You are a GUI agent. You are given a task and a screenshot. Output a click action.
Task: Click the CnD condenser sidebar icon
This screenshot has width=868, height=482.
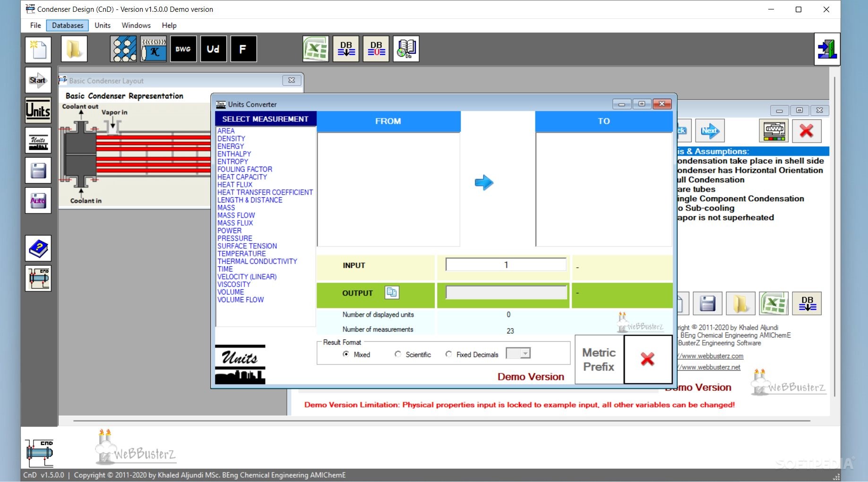click(38, 279)
